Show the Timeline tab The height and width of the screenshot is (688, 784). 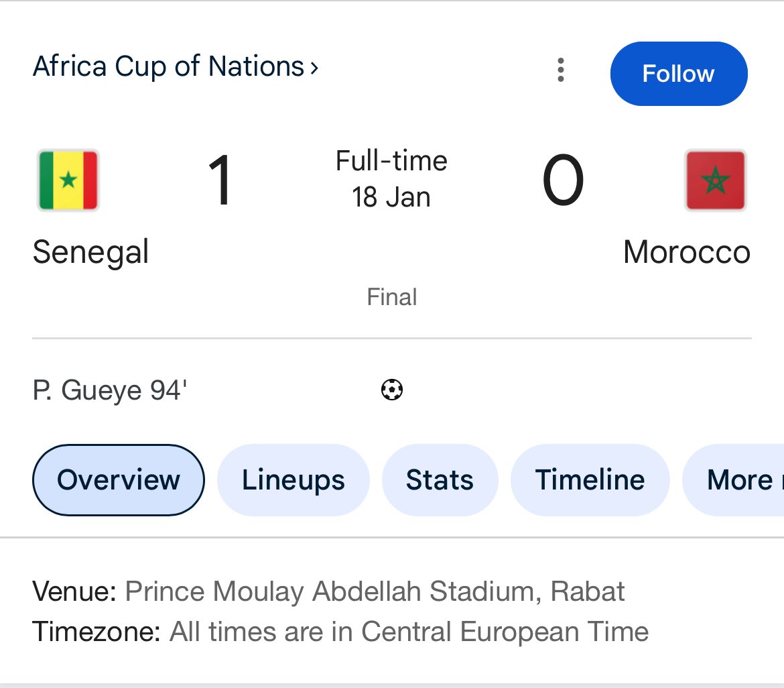(590, 480)
